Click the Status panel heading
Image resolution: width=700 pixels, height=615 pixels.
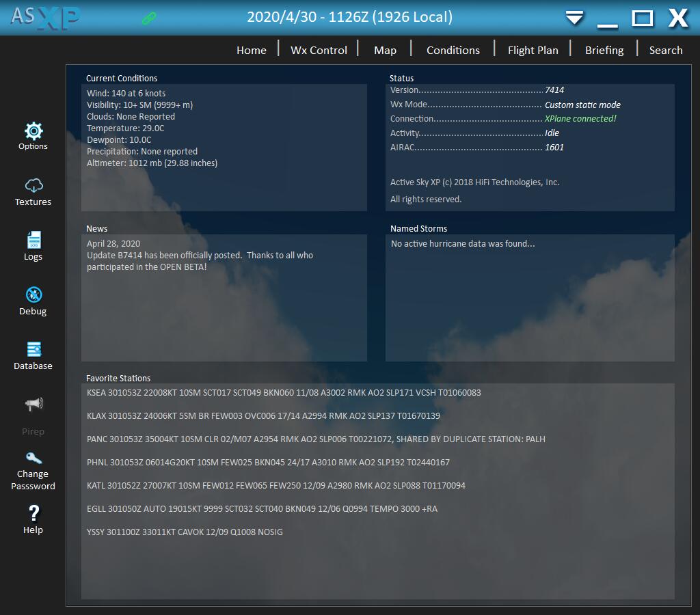click(401, 78)
